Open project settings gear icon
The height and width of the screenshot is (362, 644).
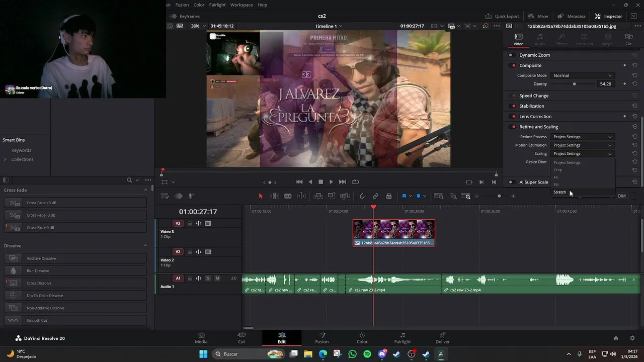[x=632, y=338]
